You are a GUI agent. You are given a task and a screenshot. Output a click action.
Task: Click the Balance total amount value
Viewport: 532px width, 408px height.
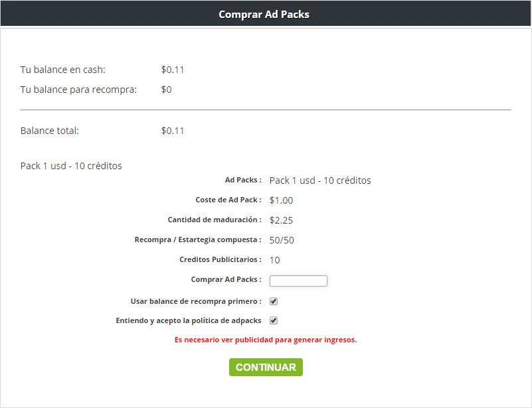[x=173, y=131]
